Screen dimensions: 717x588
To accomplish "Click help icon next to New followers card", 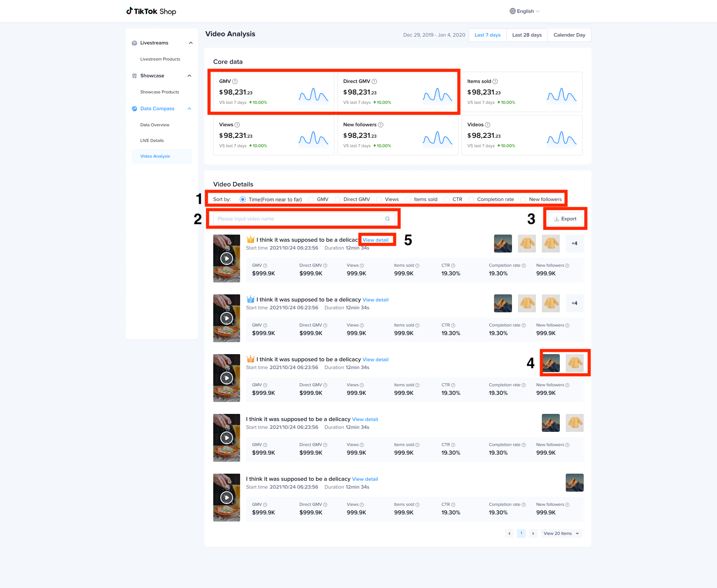I will (381, 125).
